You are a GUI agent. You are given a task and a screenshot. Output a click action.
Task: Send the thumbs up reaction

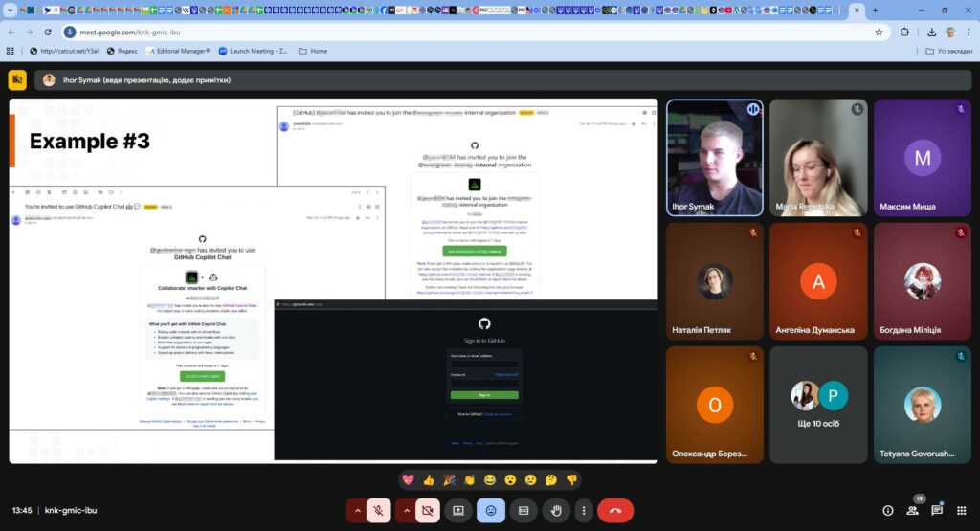click(429, 480)
